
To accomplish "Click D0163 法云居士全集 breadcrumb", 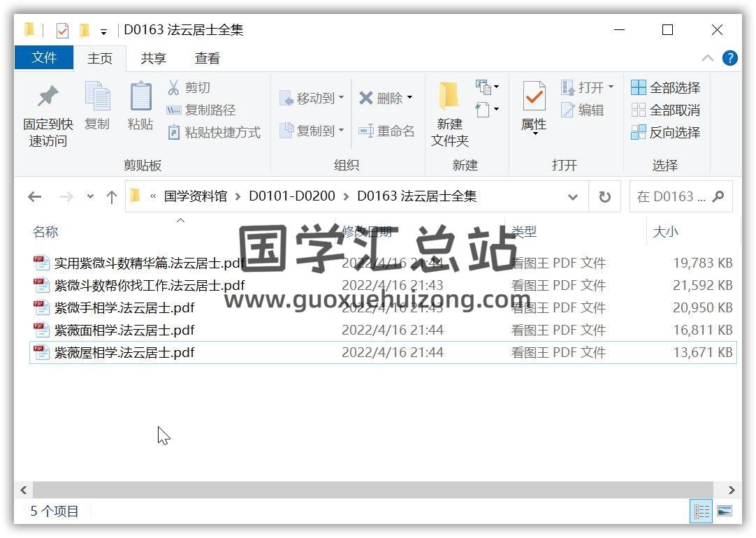I will pyautogui.click(x=416, y=196).
